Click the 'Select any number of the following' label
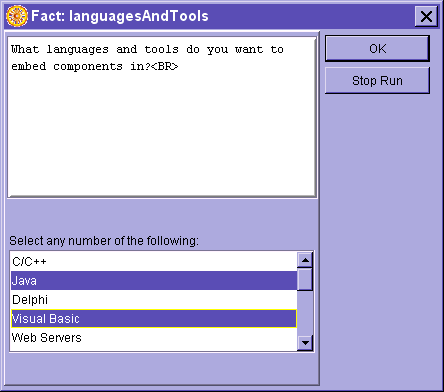This screenshot has height=392, width=444. click(x=104, y=240)
